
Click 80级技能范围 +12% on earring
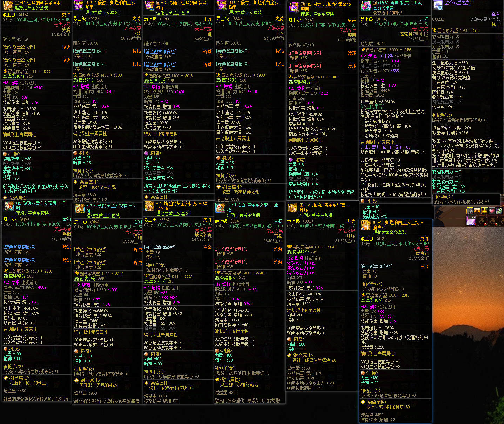coord(304,388)
